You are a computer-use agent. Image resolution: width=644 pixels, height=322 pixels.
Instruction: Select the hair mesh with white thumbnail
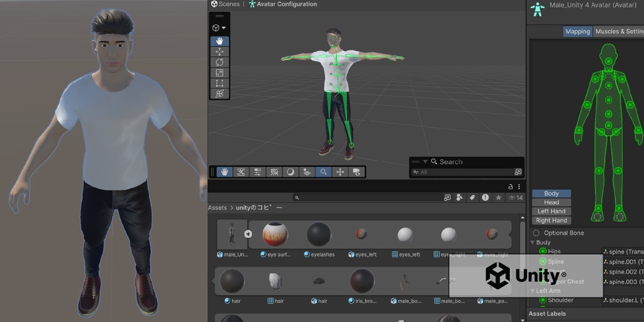click(x=275, y=281)
